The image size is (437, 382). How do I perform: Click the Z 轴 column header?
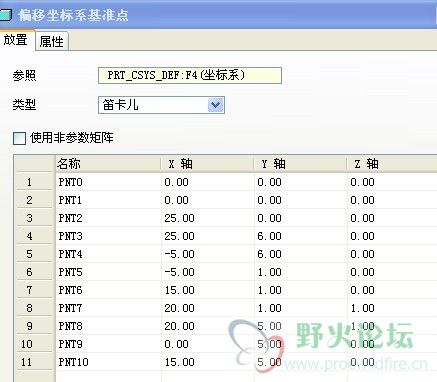392,164
